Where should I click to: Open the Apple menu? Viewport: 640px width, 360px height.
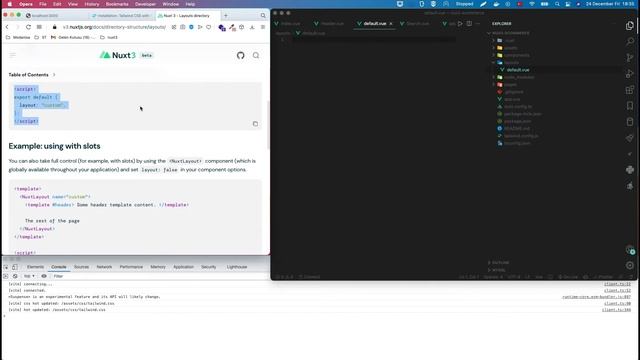(10, 4)
